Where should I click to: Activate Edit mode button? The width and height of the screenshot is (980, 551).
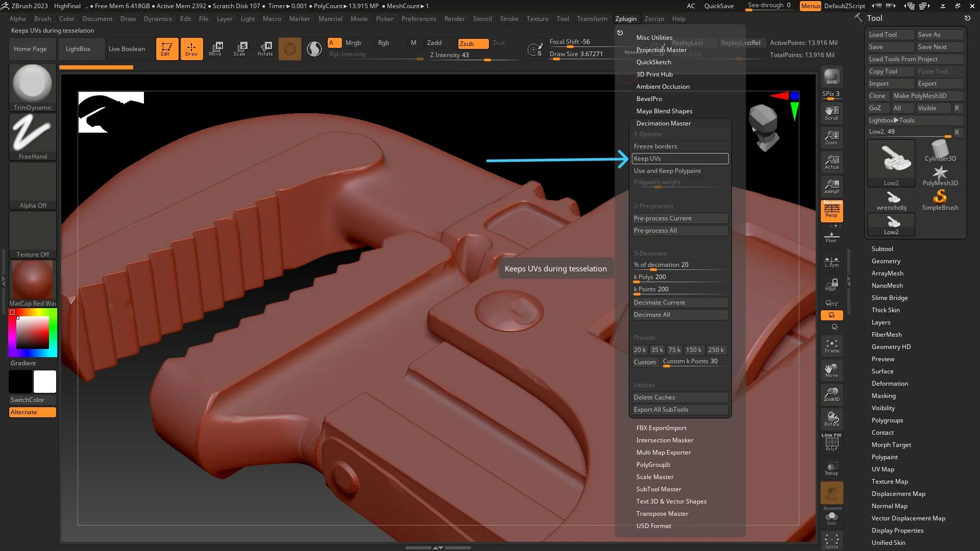(167, 49)
